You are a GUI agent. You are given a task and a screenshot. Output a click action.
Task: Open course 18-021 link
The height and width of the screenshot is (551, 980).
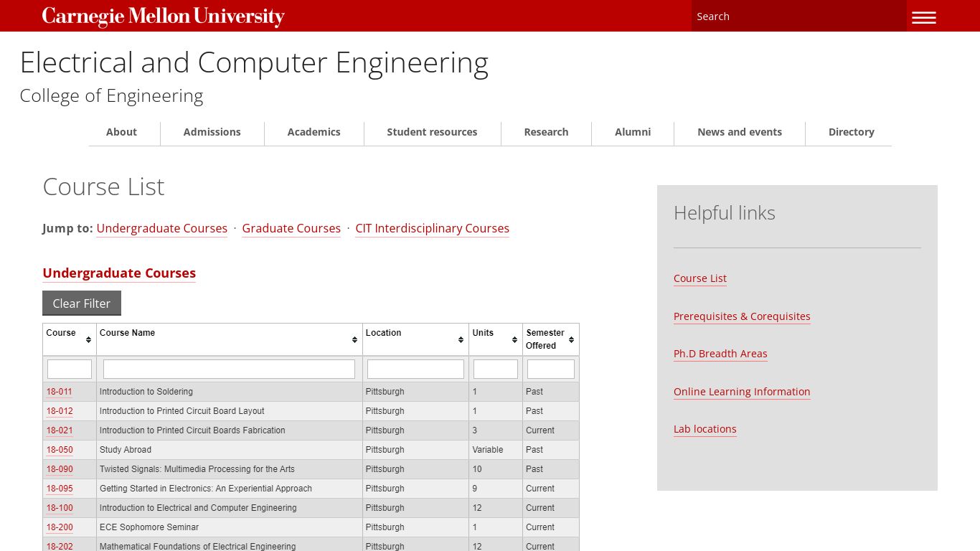60,430
